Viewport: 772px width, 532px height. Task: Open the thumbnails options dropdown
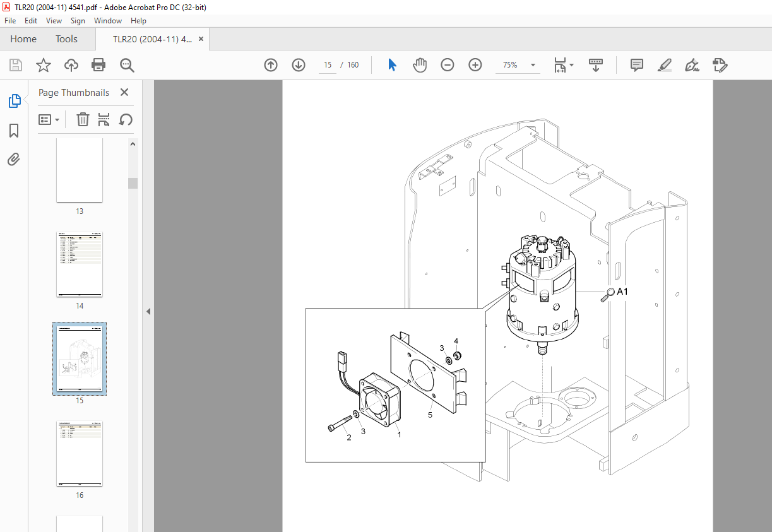(x=49, y=119)
